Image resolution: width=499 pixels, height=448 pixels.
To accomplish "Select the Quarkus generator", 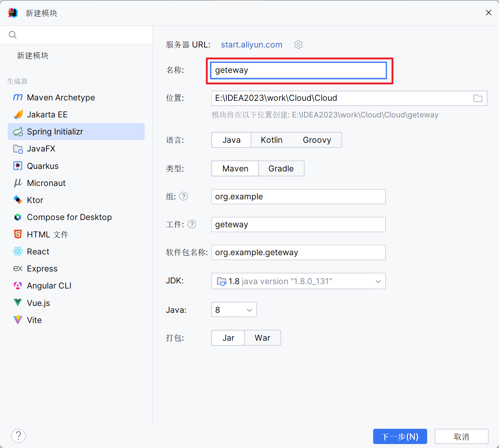I will coord(76,166).
